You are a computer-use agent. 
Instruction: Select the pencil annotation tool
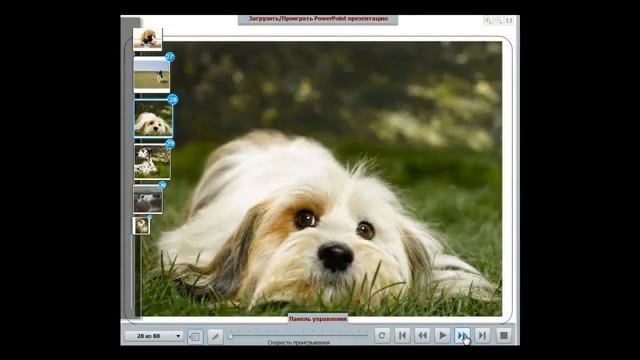tap(215, 336)
